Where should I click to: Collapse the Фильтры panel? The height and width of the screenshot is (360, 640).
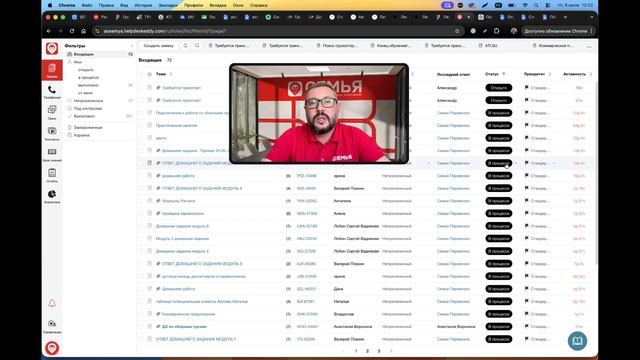click(x=132, y=46)
